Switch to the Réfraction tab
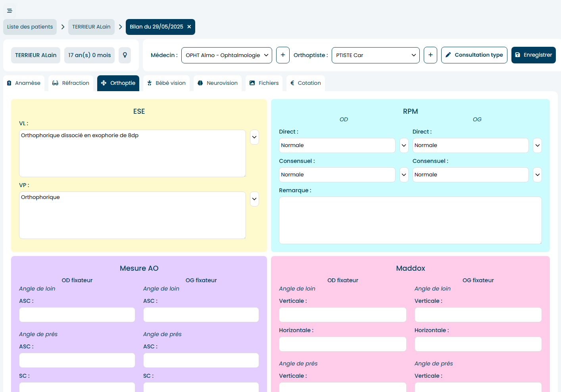 71,83
